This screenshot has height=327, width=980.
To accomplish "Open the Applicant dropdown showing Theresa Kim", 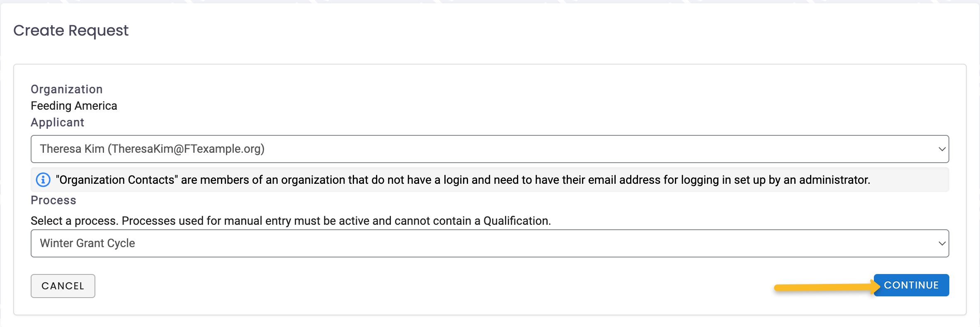I will click(490, 149).
